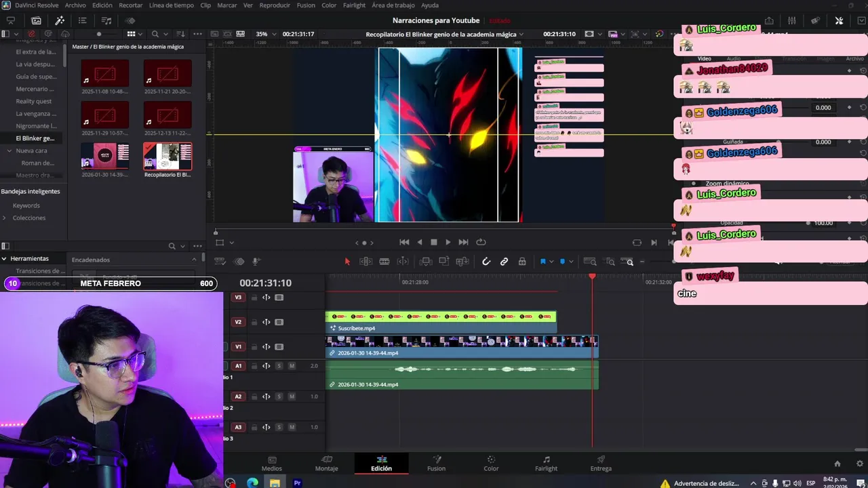Switch to the Medios page
Image resolution: width=868 pixels, height=488 pixels.
click(x=272, y=464)
